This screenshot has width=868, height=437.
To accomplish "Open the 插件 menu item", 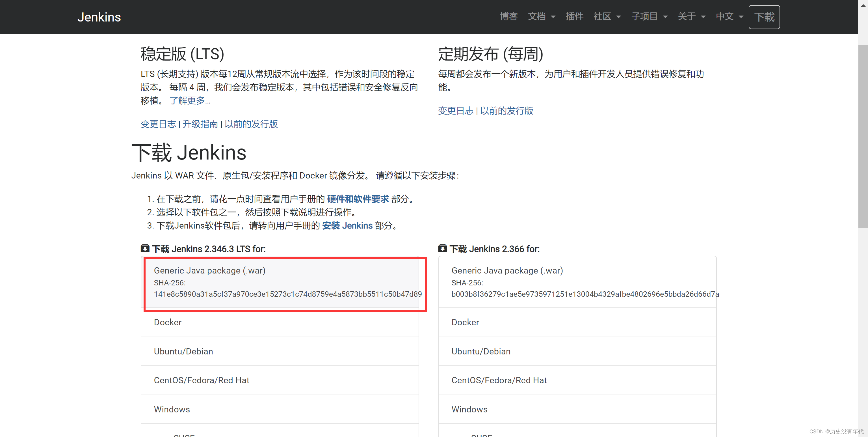I will click(574, 16).
